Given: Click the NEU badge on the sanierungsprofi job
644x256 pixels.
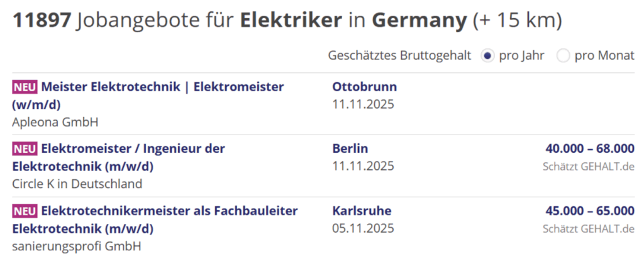Looking at the screenshot, I should [x=25, y=211].
